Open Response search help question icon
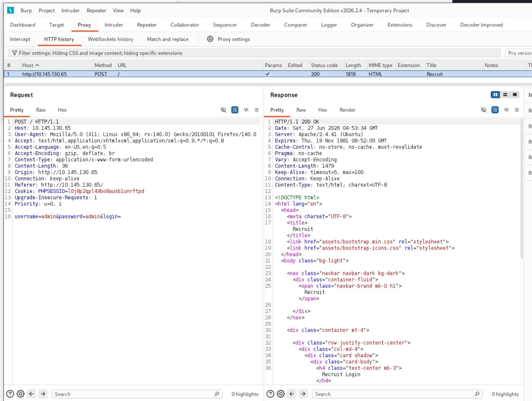 270,394
